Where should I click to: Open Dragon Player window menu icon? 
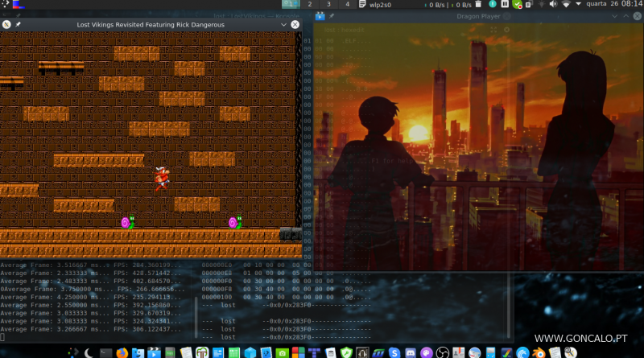[x=320, y=16]
